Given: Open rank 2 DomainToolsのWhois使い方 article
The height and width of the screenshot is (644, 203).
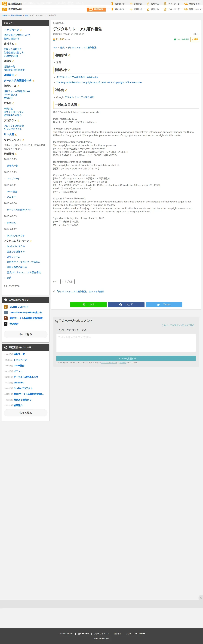Looking at the screenshot, I should [25, 313].
